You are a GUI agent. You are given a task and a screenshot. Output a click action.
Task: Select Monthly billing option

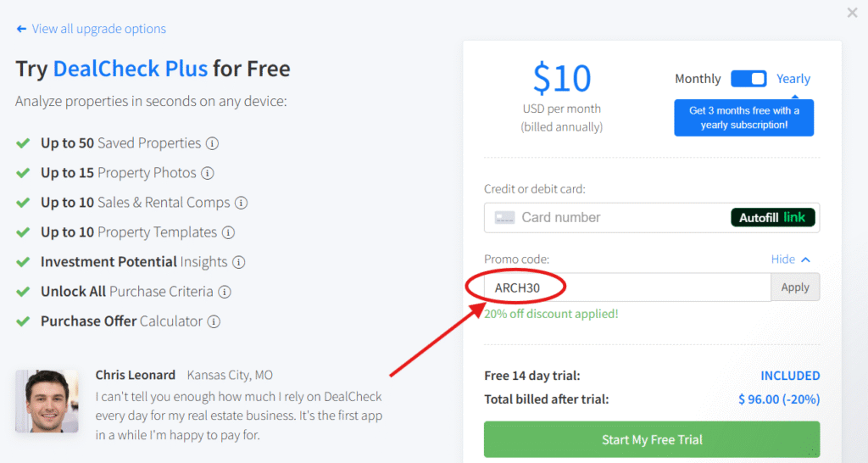tap(698, 79)
